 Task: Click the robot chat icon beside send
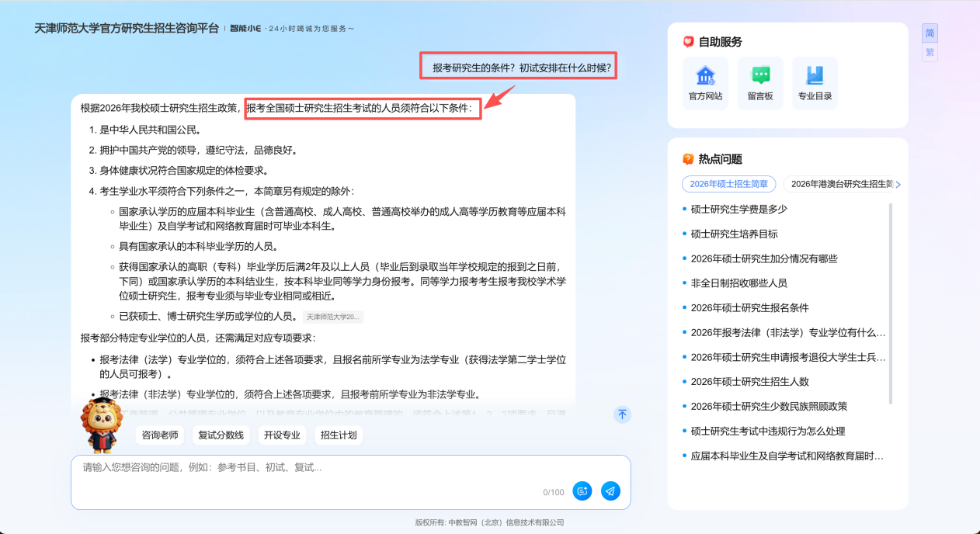[x=582, y=491]
